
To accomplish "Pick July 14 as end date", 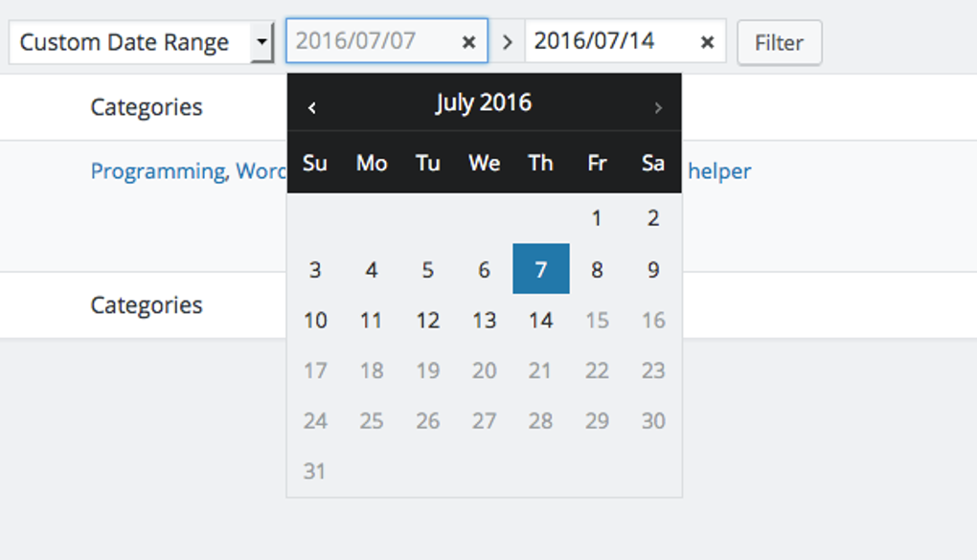I will (x=541, y=320).
